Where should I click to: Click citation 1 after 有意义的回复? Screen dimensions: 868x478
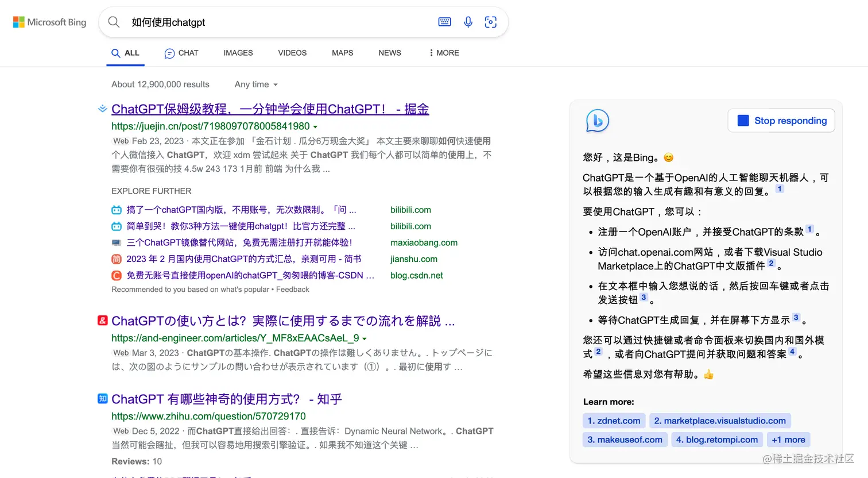780,189
